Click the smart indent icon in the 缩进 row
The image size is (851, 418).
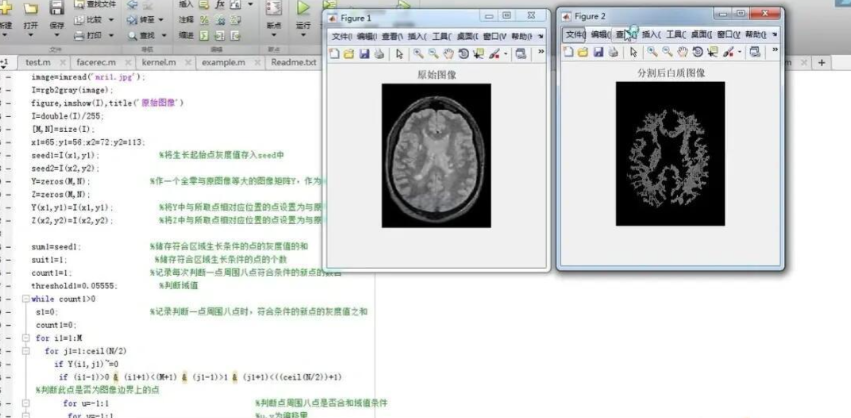pyautogui.click(x=204, y=36)
